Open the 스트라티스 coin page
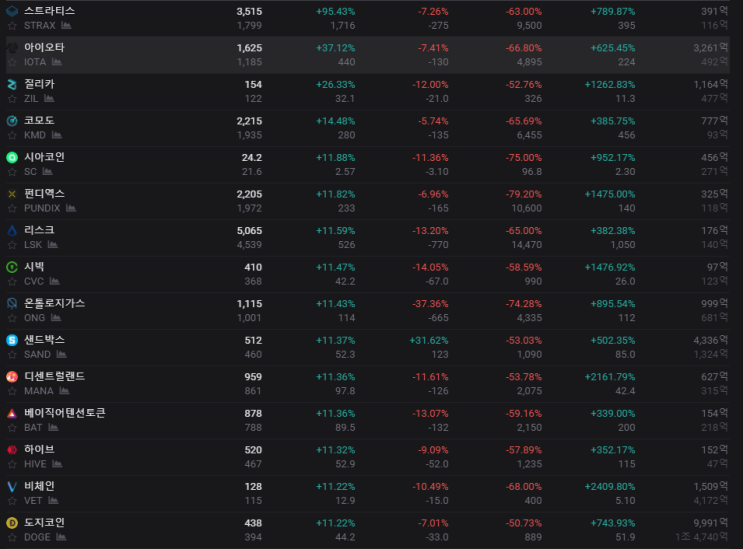The width and height of the screenshot is (743, 549). tap(49, 11)
